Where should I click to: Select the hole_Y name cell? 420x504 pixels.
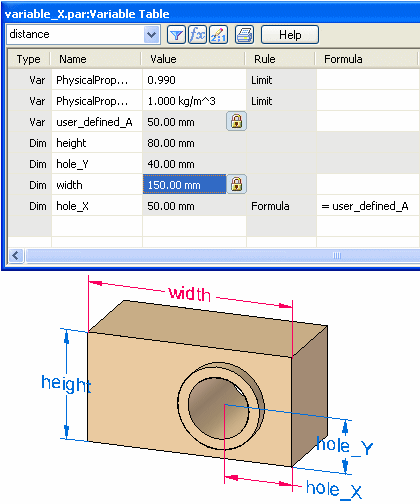tap(97, 164)
